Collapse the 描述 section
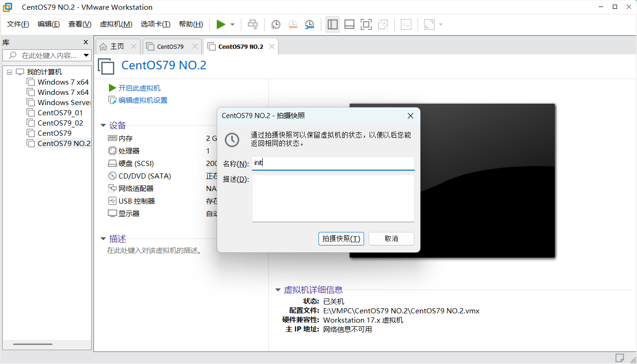The width and height of the screenshot is (637, 364). (103, 239)
